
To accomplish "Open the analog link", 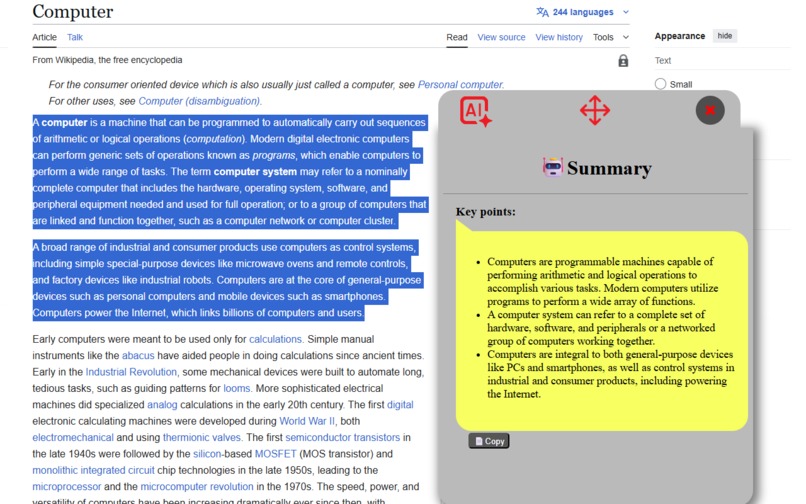I will pyautogui.click(x=162, y=405).
